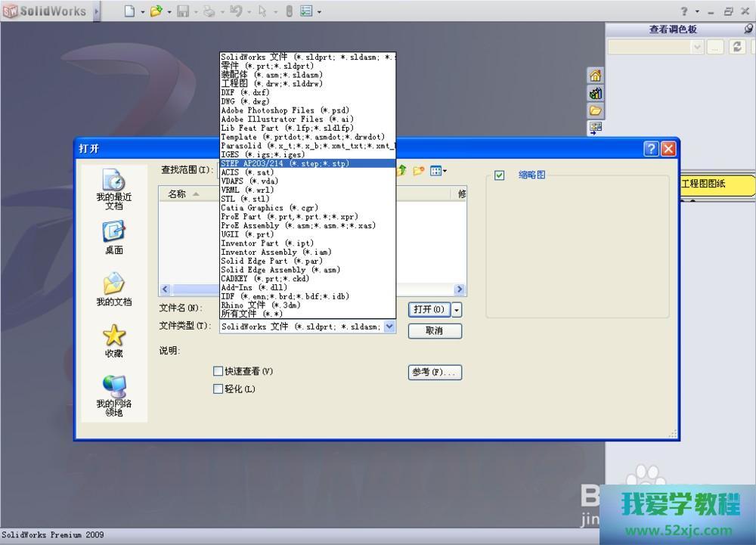Select STEP AP203/214 file type

pyautogui.click(x=285, y=163)
